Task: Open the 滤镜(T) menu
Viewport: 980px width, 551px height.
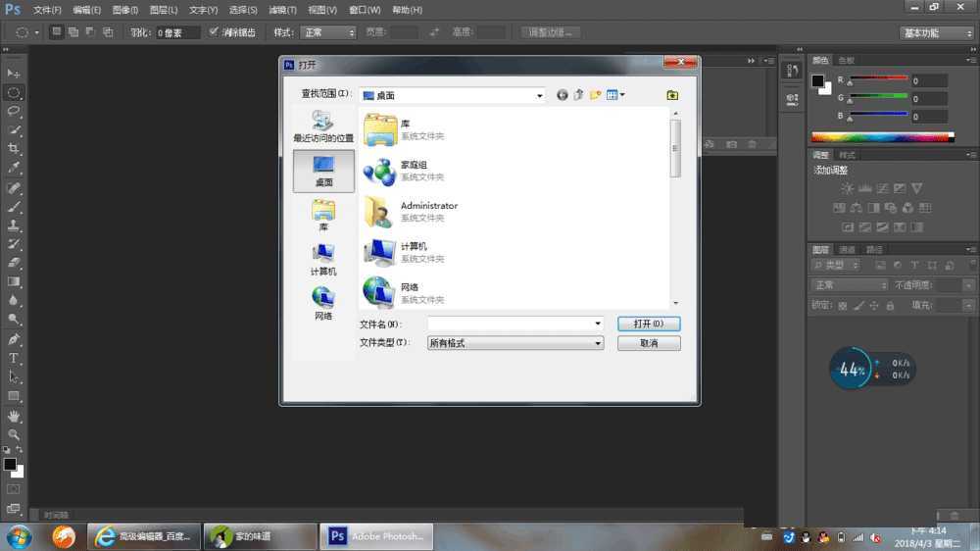Action: (x=283, y=10)
